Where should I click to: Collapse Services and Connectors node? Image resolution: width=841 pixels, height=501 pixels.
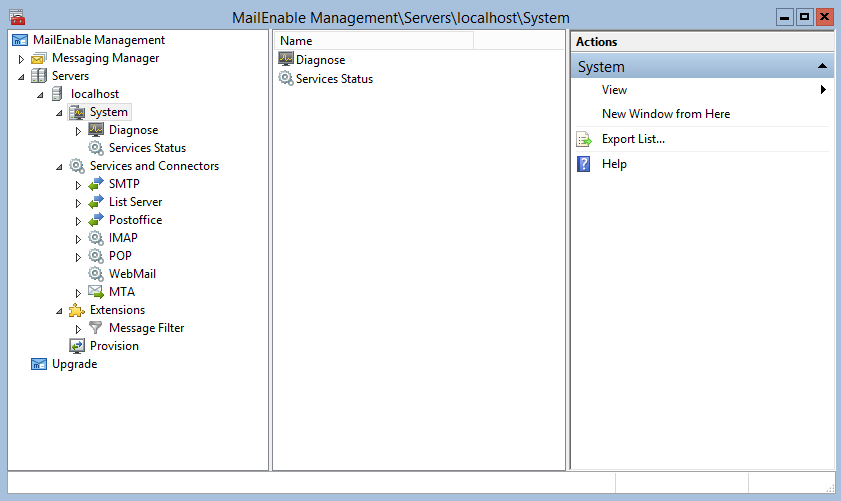pos(59,167)
